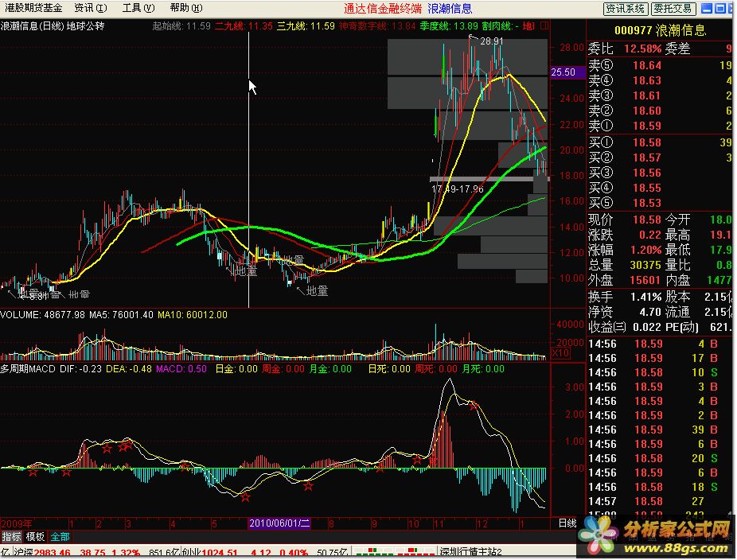The height and width of the screenshot is (560, 737).
Task: Select the 卖① 18.59 ask row
Action: (x=660, y=126)
